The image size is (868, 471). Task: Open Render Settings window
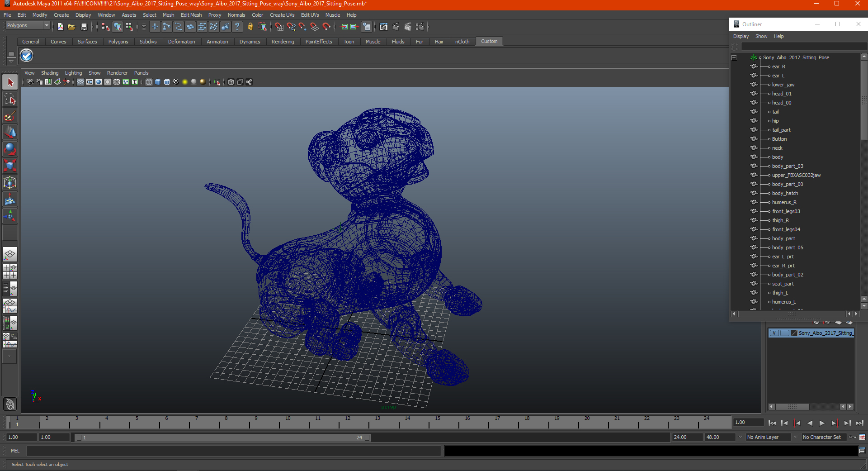click(420, 27)
